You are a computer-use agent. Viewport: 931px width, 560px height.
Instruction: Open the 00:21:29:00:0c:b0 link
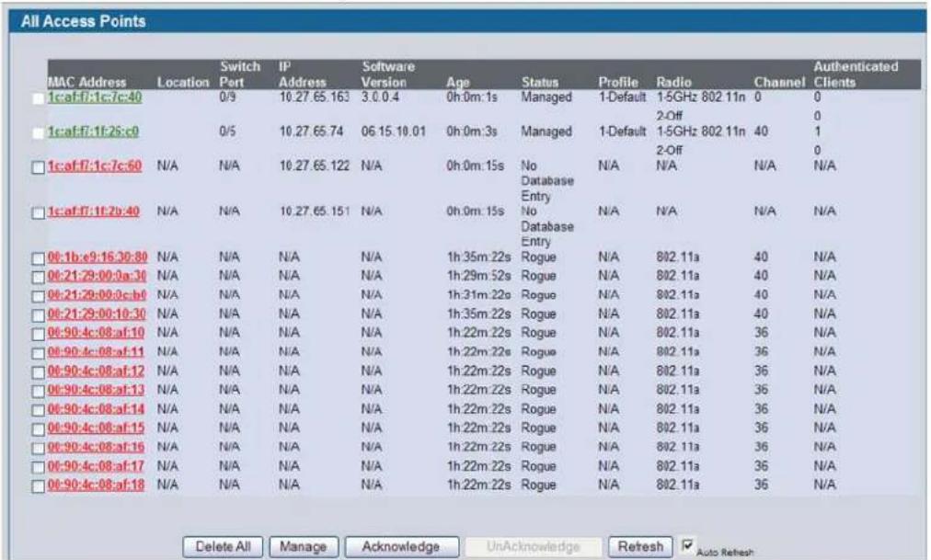point(97,294)
